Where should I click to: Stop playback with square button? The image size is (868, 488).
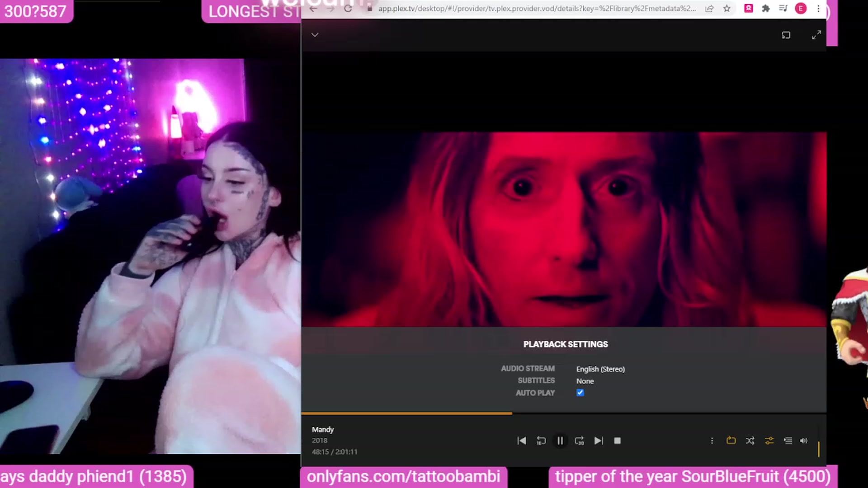618,441
